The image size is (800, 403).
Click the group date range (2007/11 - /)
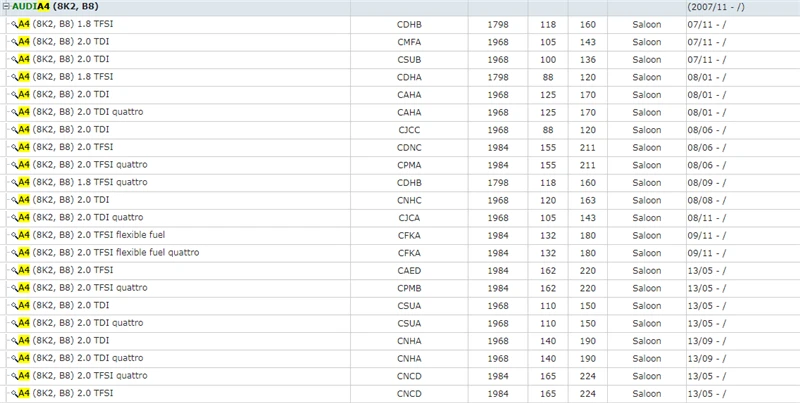716,7
